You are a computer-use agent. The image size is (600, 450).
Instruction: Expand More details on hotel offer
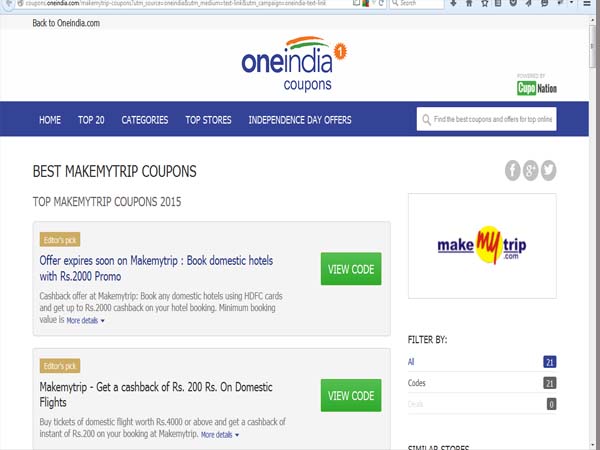click(x=85, y=321)
